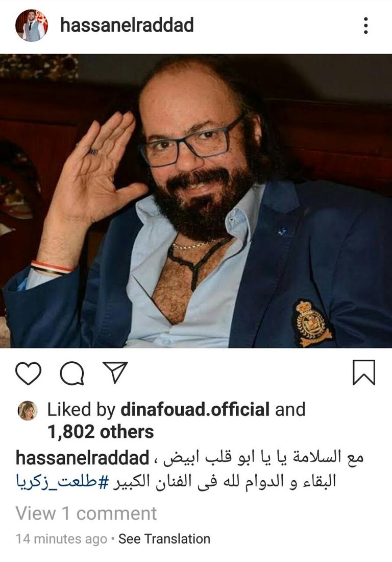Tap the hassanelraddad username in the caption
This screenshot has width=392, height=562.
coord(83,458)
